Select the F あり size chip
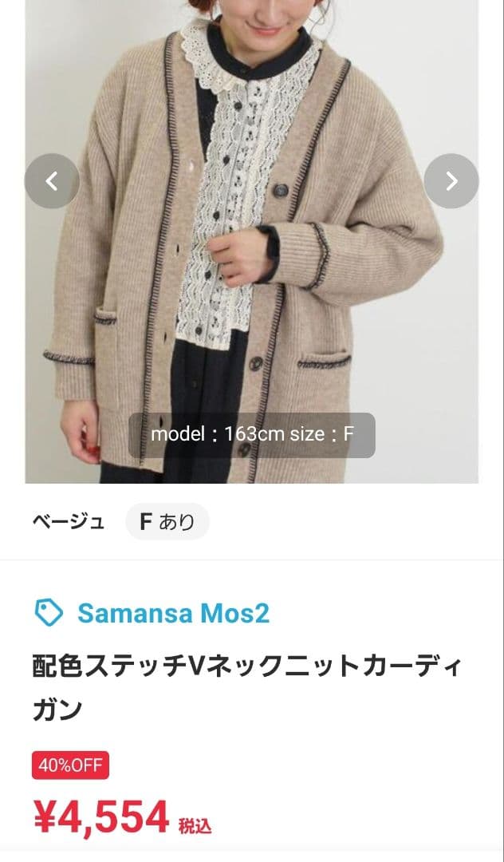504x862 pixels. (x=167, y=522)
